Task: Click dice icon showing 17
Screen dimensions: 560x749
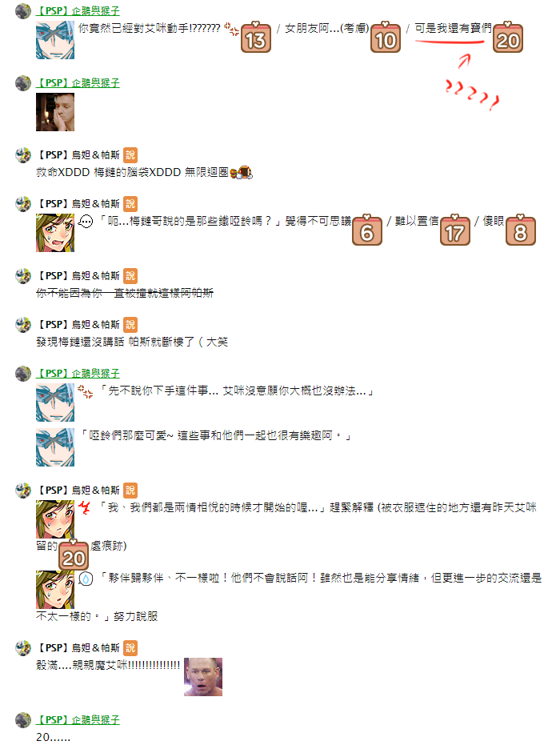Action: (x=455, y=230)
